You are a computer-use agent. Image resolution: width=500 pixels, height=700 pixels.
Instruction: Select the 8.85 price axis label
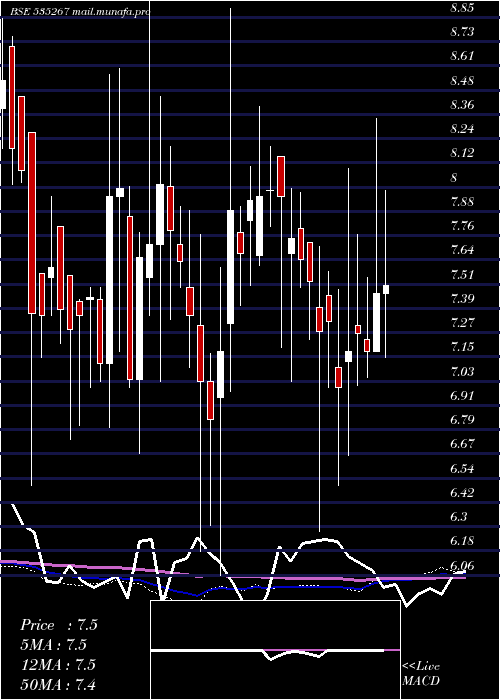(x=462, y=8)
